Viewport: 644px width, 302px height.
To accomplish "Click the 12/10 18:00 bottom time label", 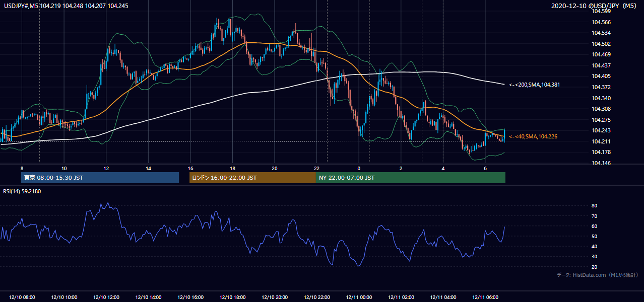I will click(233, 297).
